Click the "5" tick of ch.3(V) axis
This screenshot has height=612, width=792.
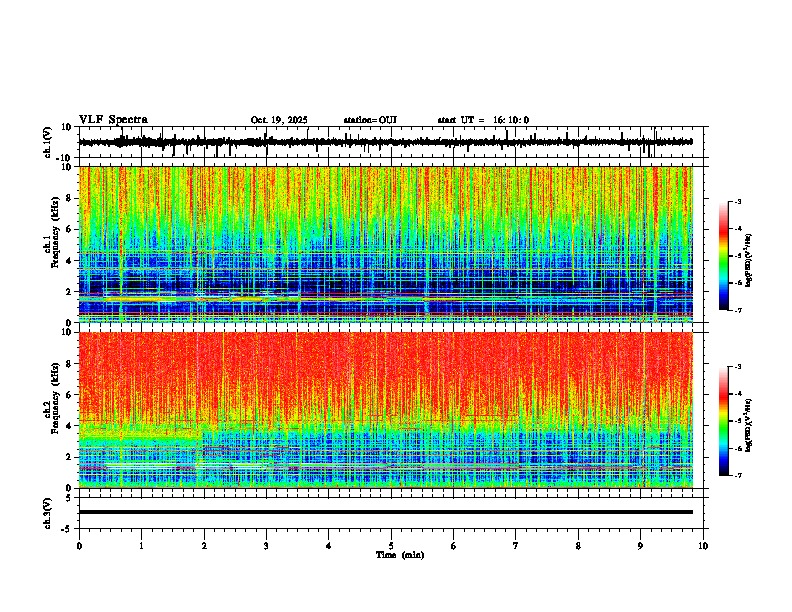coord(70,498)
